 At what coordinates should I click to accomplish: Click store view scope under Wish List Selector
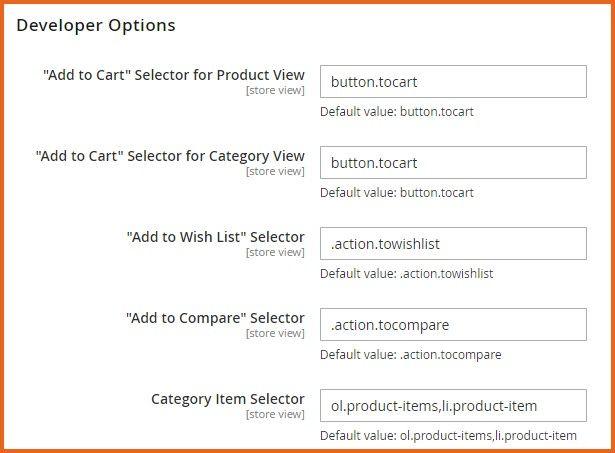click(x=275, y=253)
